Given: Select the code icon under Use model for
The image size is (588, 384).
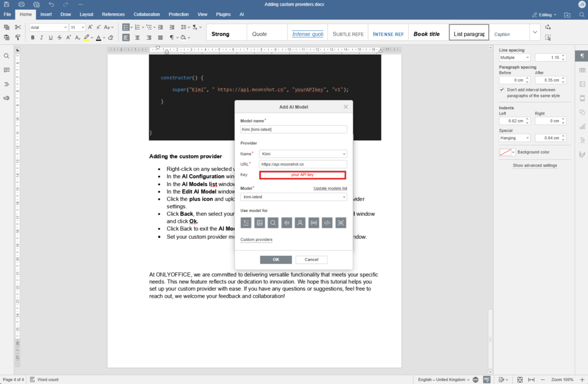Looking at the screenshot, I should 327,222.
